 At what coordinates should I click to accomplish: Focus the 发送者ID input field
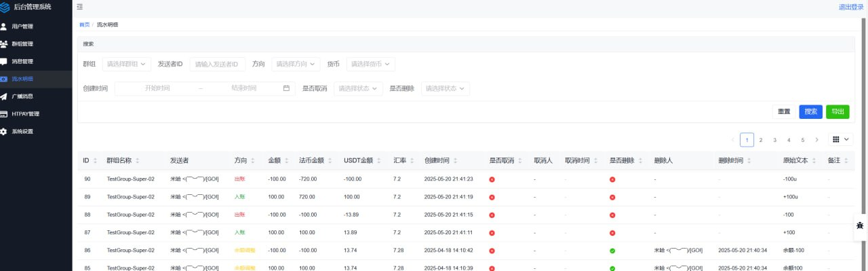click(218, 64)
